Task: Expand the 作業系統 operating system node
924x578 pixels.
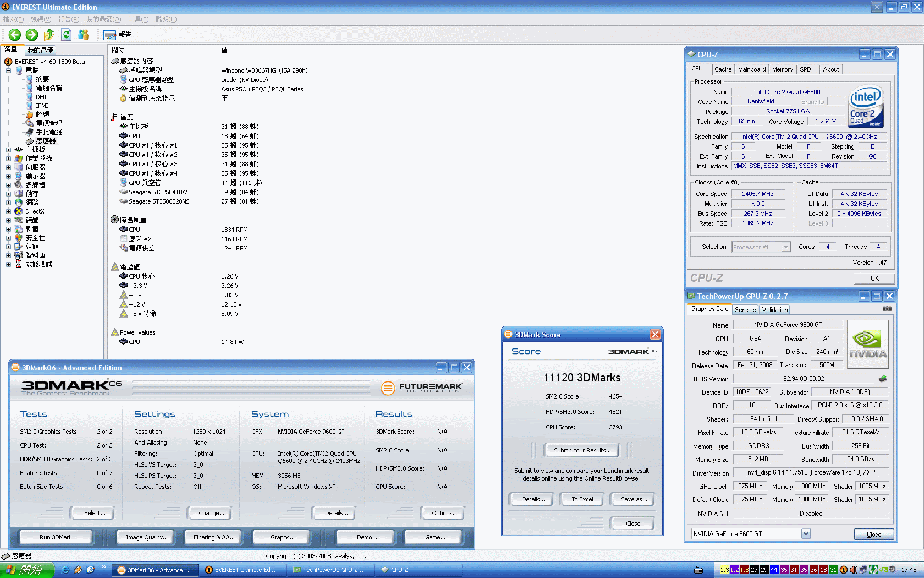Action: tap(8, 159)
